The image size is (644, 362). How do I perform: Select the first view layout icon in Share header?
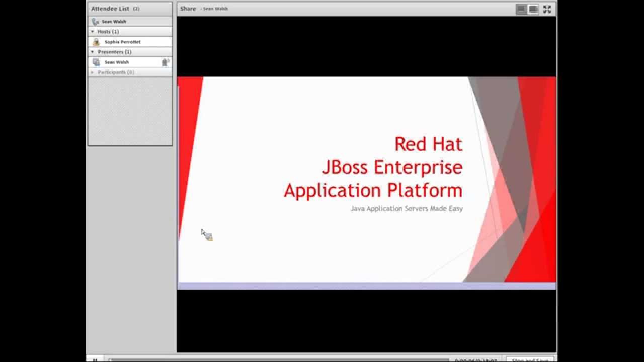[x=521, y=9]
